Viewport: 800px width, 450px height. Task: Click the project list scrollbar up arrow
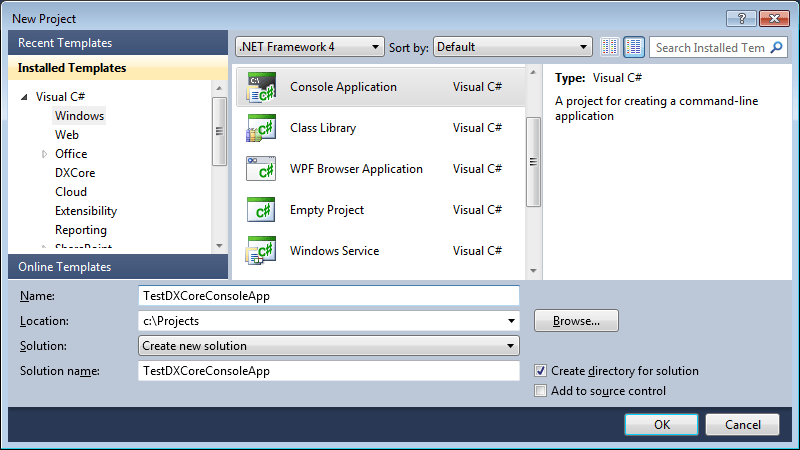tap(533, 72)
